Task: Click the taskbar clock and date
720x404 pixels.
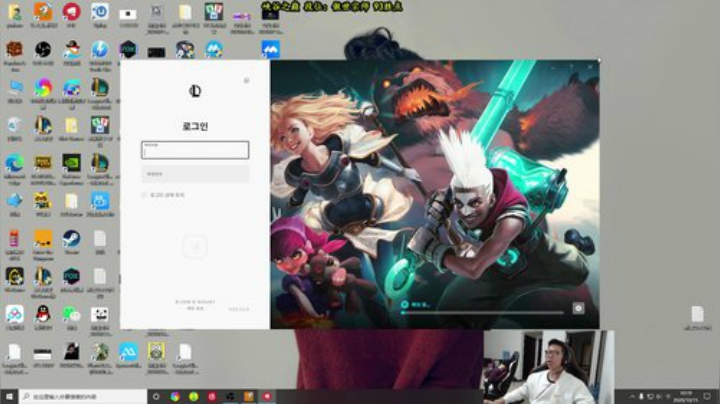Action: coord(686,396)
